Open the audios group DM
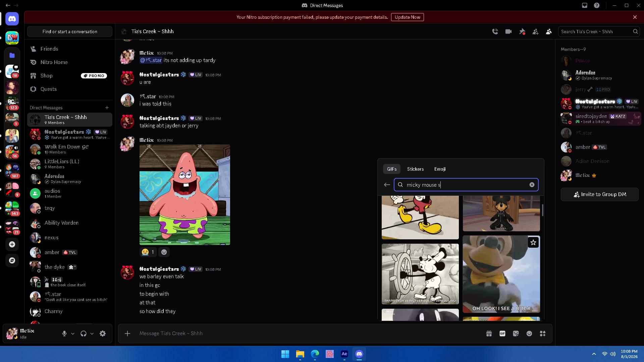The width and height of the screenshot is (644, 362). 70,193
